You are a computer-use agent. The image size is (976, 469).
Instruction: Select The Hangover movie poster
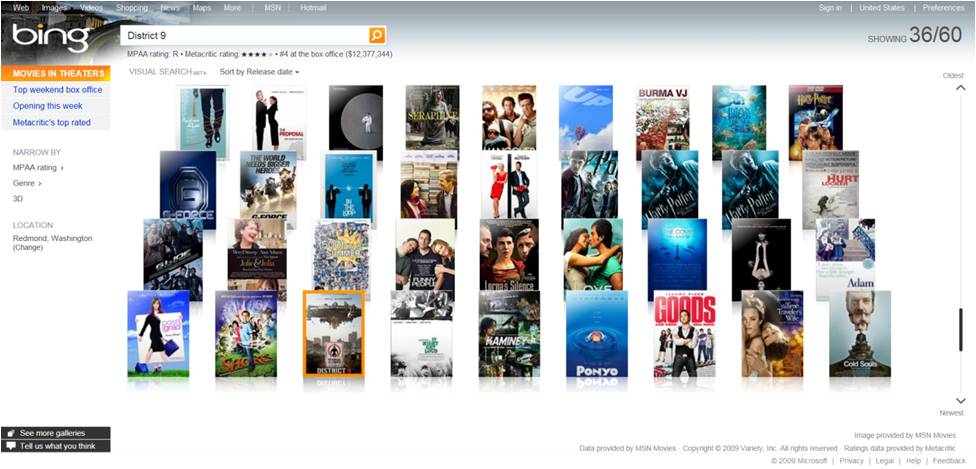click(509, 118)
